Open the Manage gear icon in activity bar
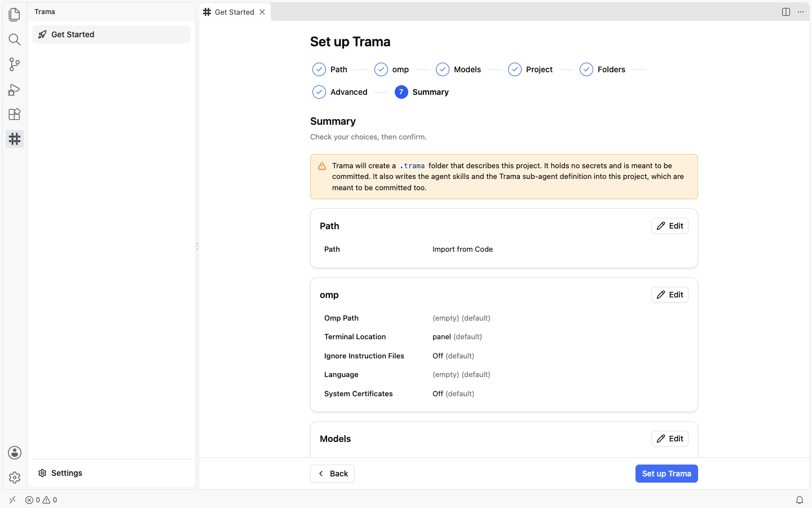Screen dimensions: 812x508 click(x=15, y=478)
